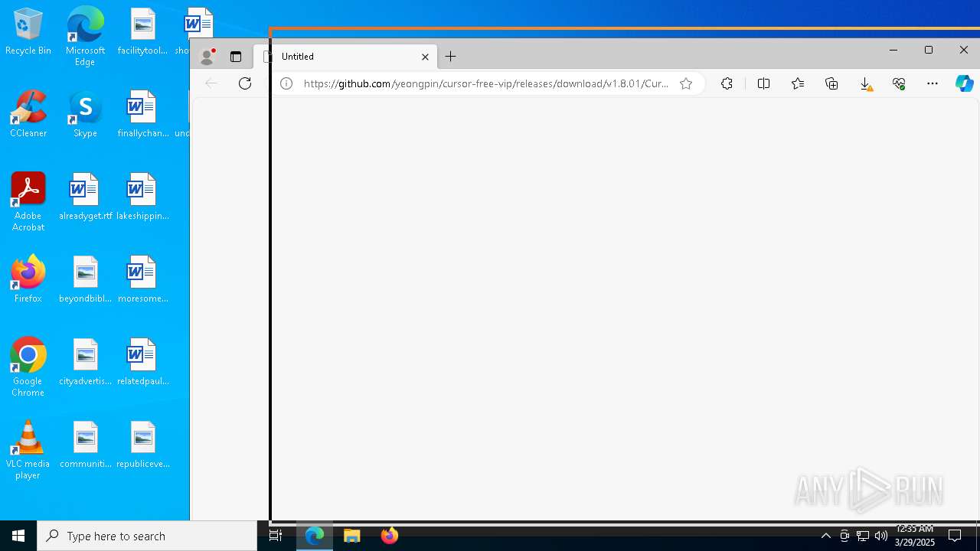
Task: Select the relatedpaul Word document
Action: pyautogui.click(x=142, y=363)
